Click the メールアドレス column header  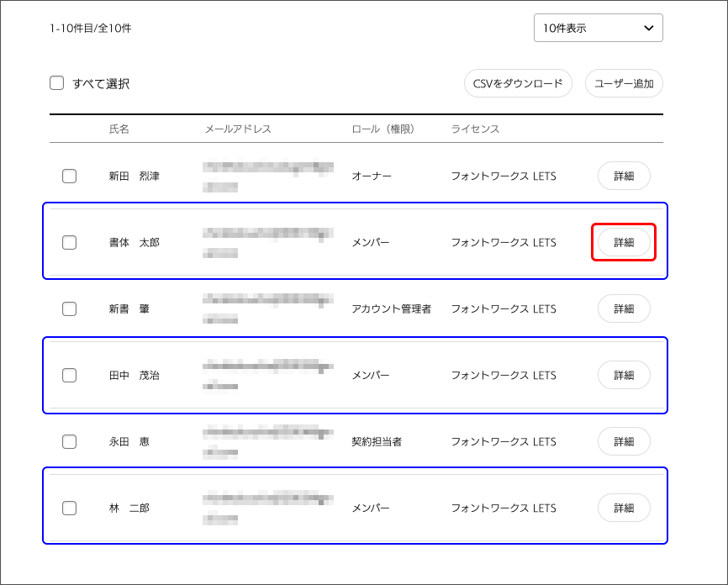click(x=238, y=129)
